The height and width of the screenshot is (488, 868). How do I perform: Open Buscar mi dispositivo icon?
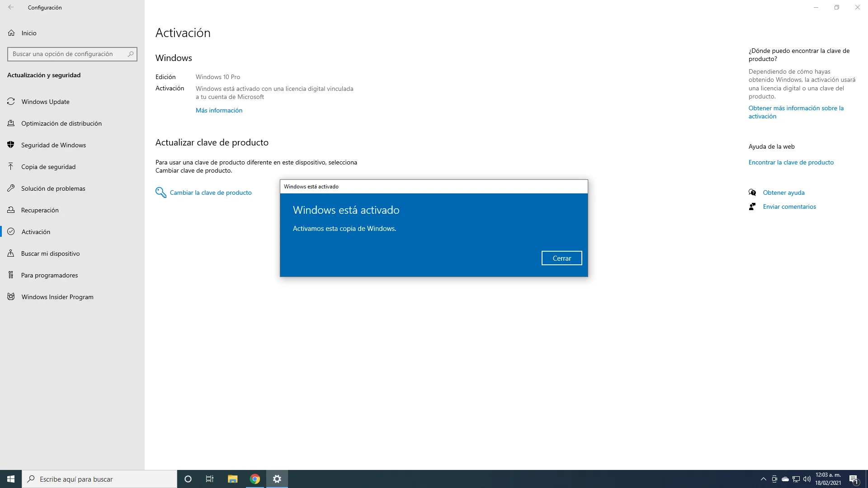[x=11, y=253]
